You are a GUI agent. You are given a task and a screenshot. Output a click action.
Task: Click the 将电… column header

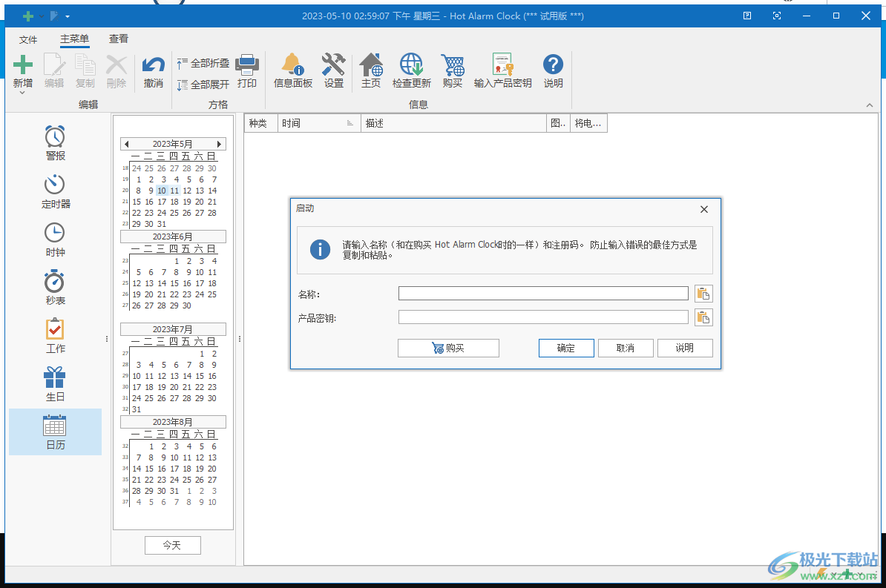pos(588,123)
